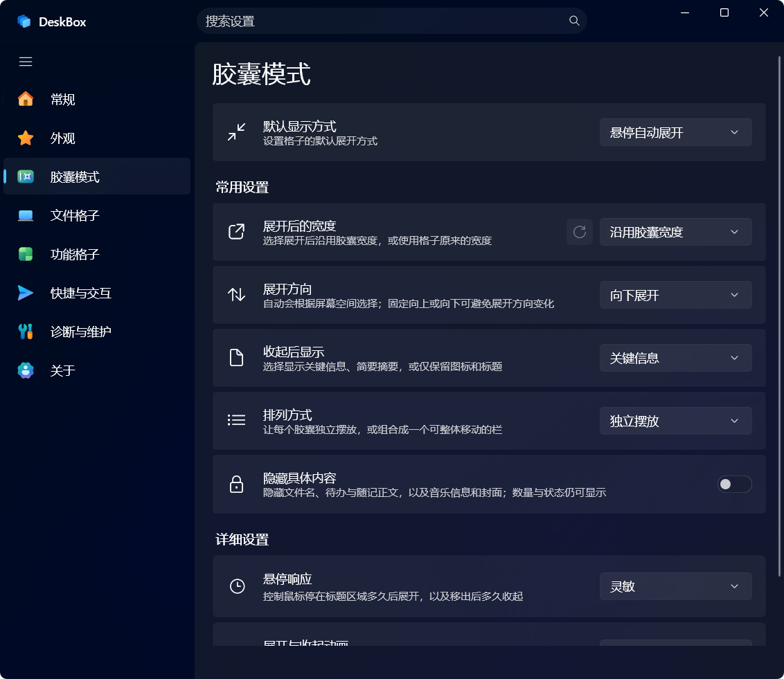Screen dimensions: 784x679
Task: Open the 向下展开 direction dropdown
Action: (675, 295)
